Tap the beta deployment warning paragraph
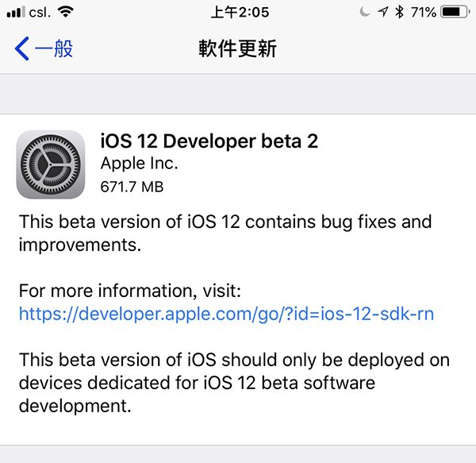476x463 pixels. coord(234,383)
